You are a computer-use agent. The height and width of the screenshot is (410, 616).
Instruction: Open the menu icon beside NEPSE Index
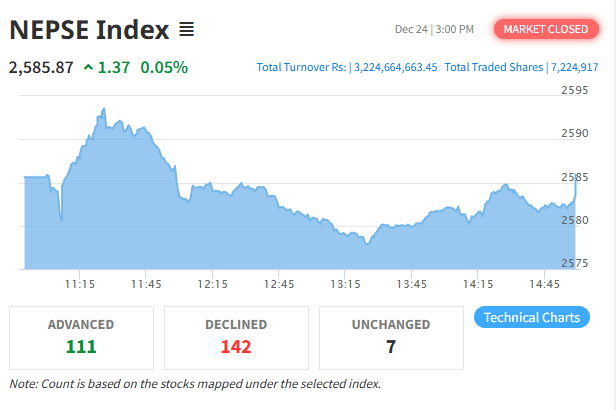pyautogui.click(x=187, y=30)
